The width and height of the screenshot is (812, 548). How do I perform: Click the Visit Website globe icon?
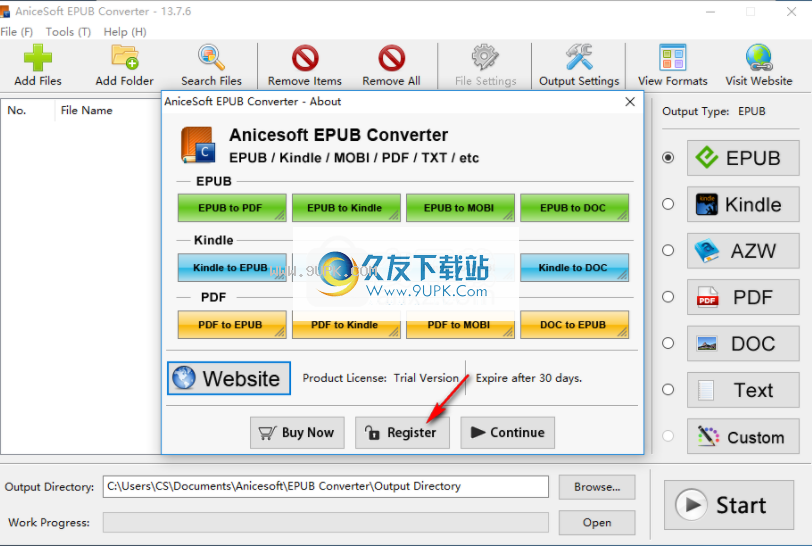759,57
